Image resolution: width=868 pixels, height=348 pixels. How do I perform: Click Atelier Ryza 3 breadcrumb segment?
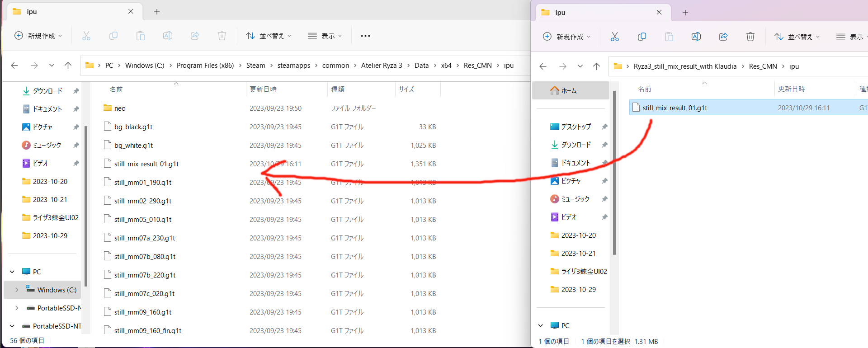(x=382, y=66)
